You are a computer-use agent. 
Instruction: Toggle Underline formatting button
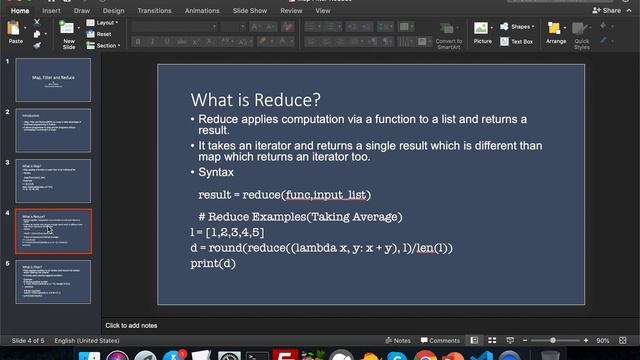tap(167, 42)
